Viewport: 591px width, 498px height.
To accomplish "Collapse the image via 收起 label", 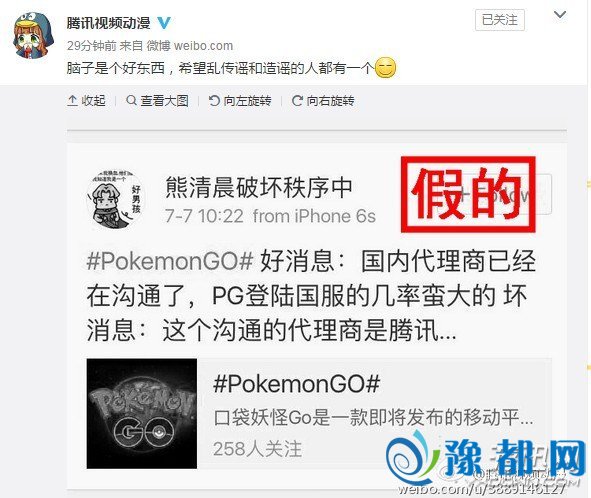I will (x=93, y=101).
